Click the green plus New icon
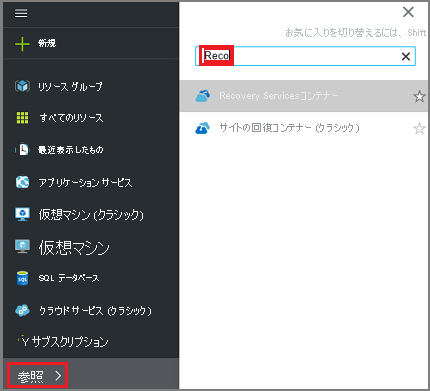 (x=22, y=44)
